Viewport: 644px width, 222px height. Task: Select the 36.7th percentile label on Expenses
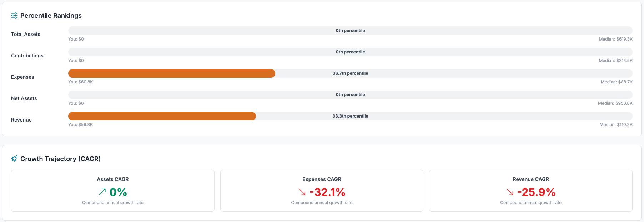click(x=350, y=73)
